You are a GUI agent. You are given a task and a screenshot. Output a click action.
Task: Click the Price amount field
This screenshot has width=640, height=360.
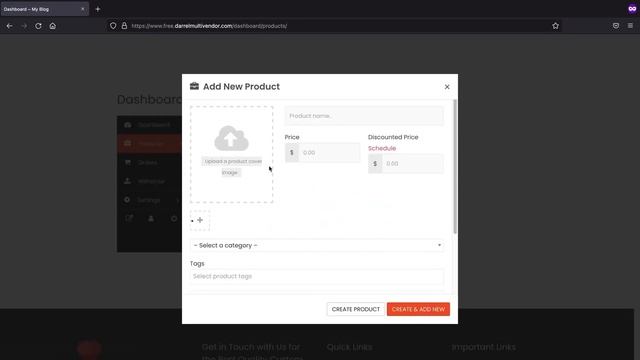click(329, 153)
